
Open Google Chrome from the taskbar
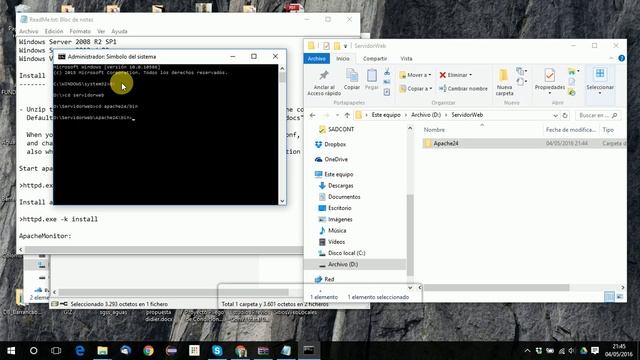coord(149,351)
